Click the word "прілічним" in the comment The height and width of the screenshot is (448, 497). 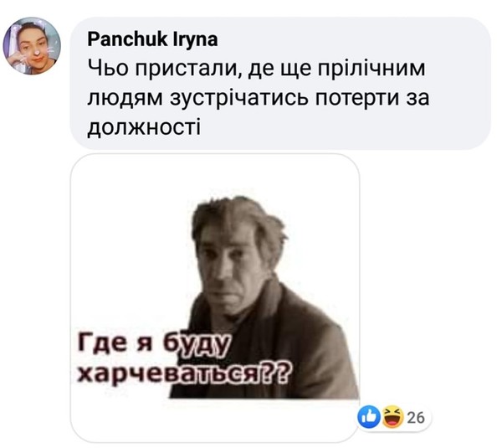pos(371,69)
